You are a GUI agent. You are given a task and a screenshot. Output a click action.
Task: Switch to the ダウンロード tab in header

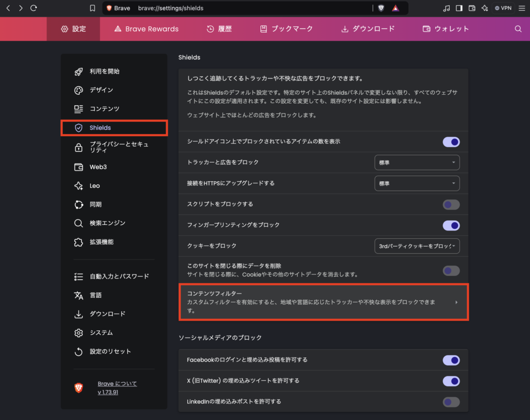(368, 29)
